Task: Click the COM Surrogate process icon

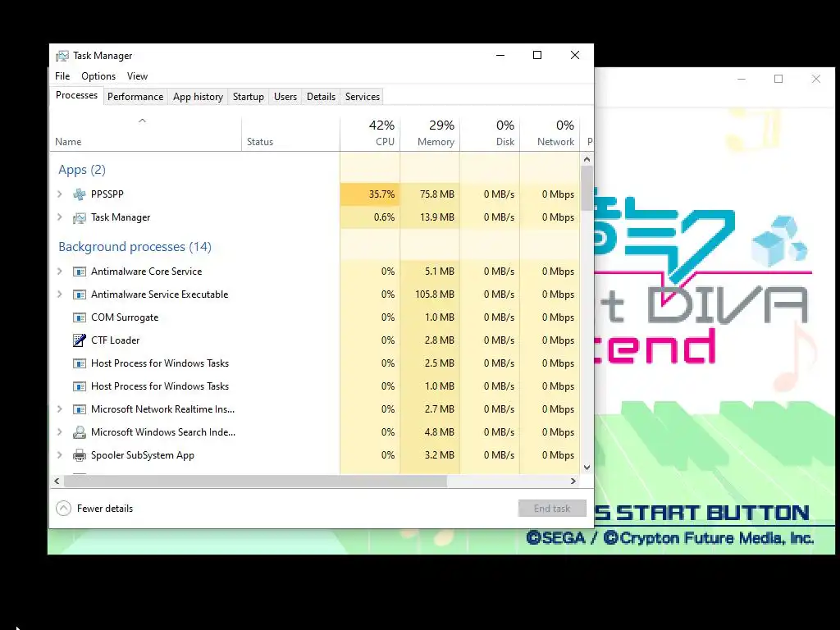Action: tap(80, 317)
